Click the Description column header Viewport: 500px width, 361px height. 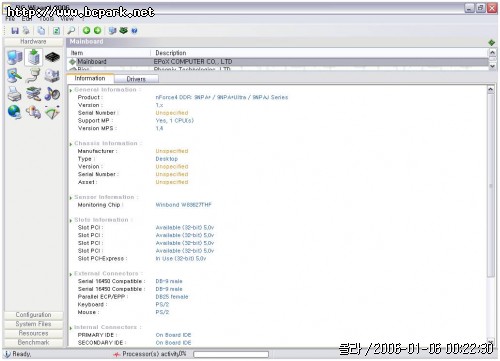click(319, 53)
